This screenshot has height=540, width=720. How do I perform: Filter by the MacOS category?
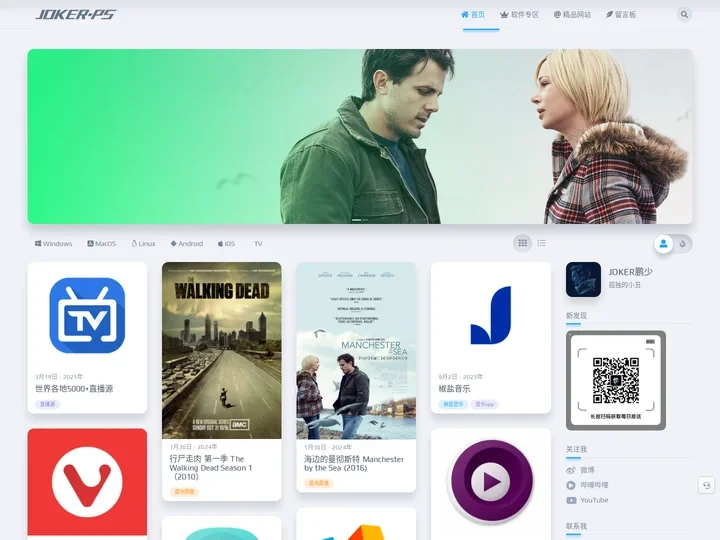point(101,243)
